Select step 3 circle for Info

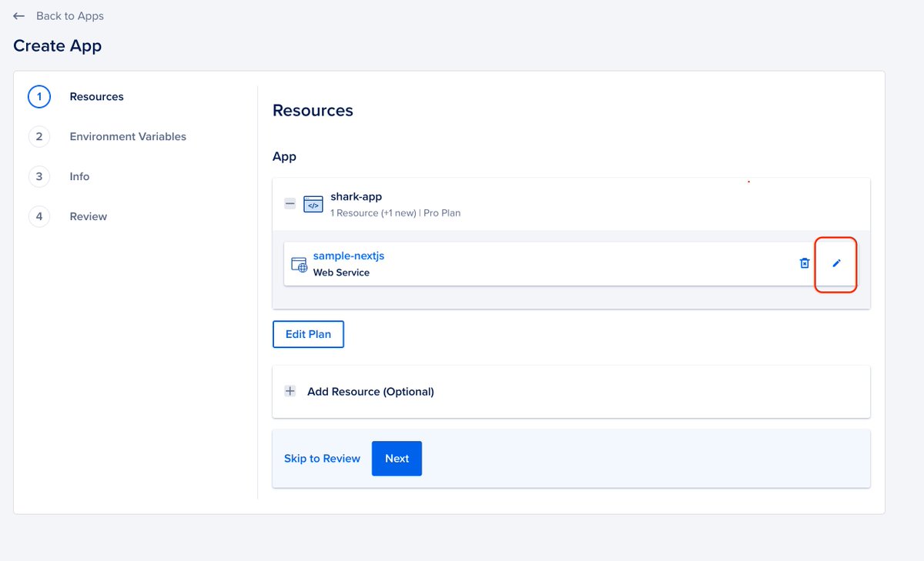click(39, 177)
